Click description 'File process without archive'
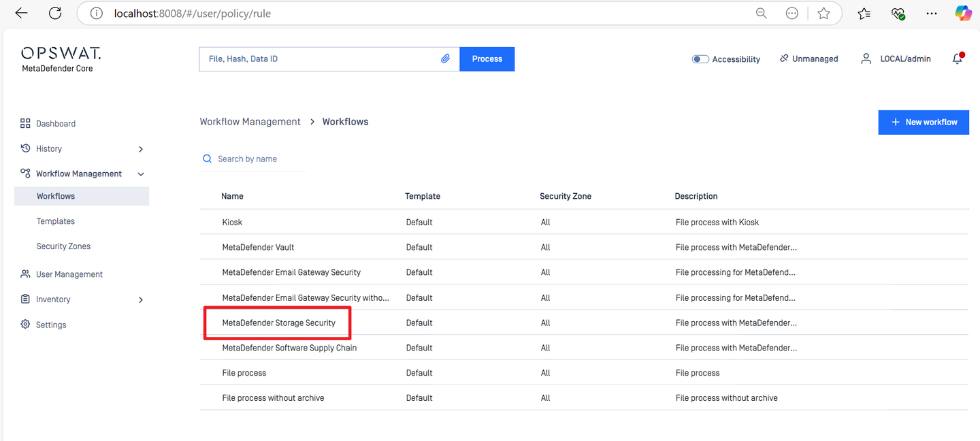This screenshot has height=441, width=980. click(727, 398)
